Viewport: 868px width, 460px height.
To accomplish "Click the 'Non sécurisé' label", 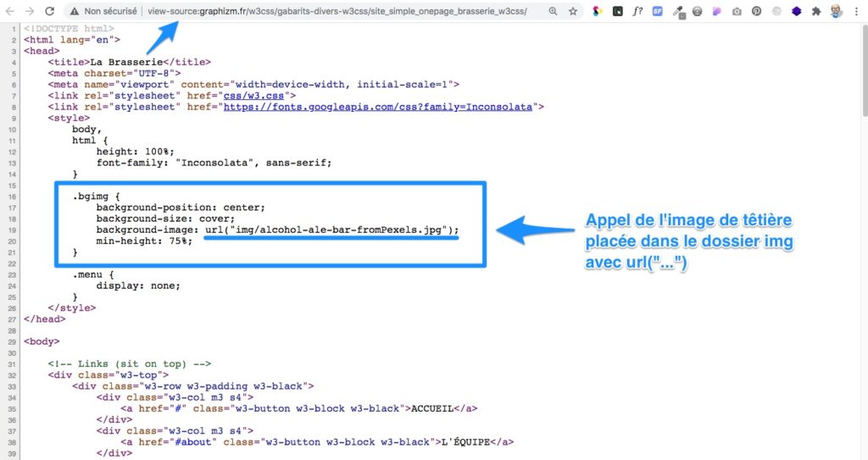I will (x=111, y=11).
